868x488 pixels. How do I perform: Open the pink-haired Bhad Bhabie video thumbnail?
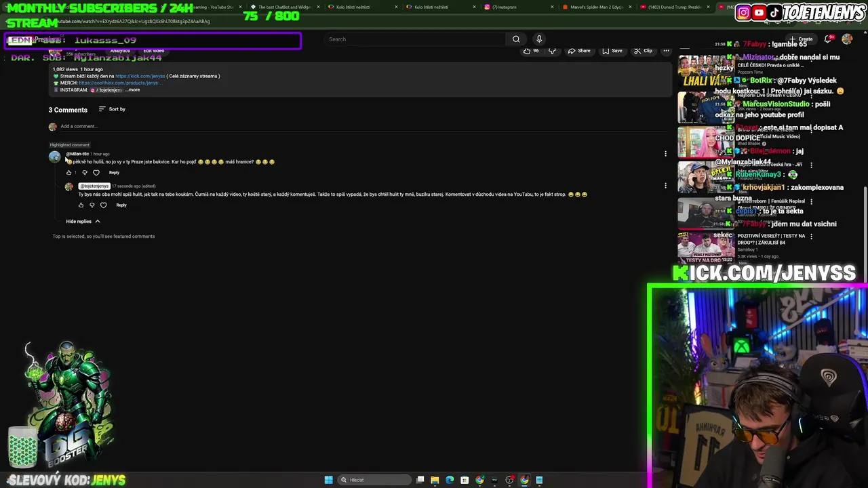(705, 142)
